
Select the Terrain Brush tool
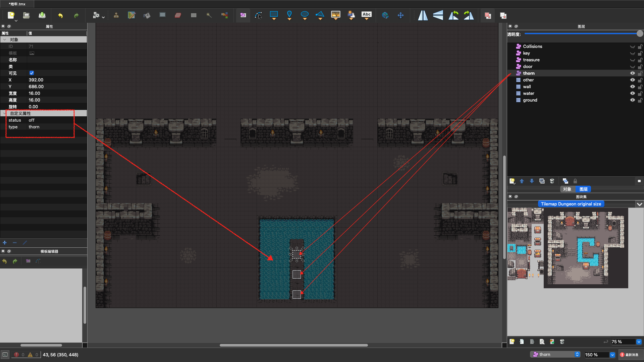click(131, 15)
